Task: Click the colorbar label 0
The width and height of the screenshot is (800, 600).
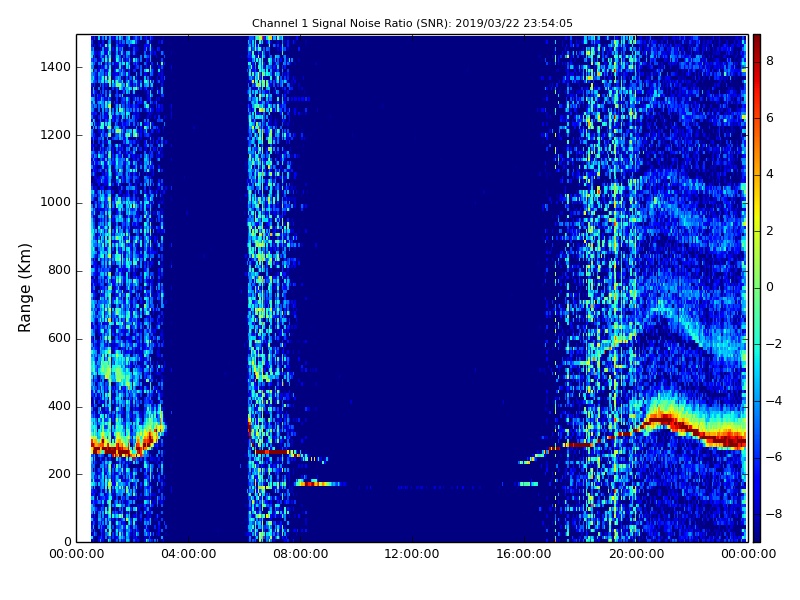Action: coord(770,287)
